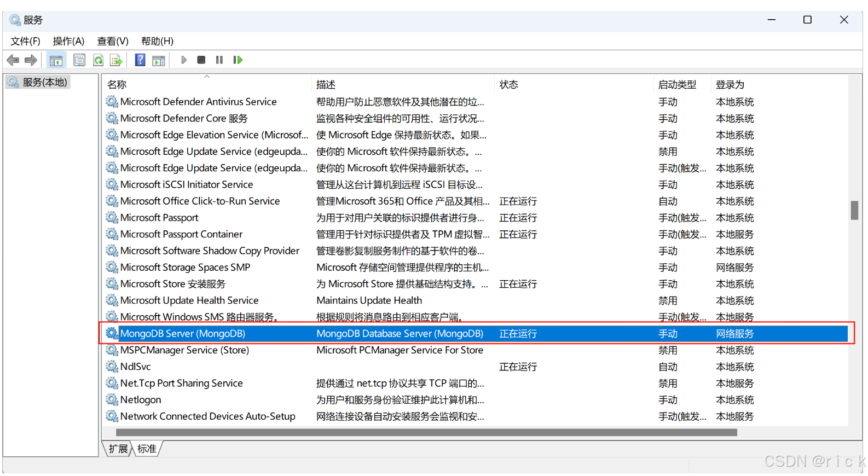Screen dimensions: 868x476
Task: Click the Back arrow toolbar icon
Action: coord(13,60)
